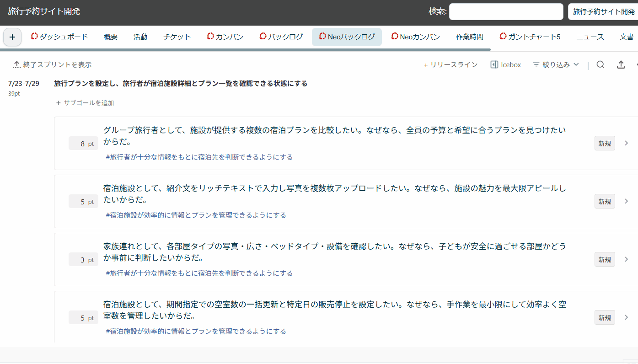
Task: Click the 旅行予約サイト開発 header title
Action: click(44, 11)
